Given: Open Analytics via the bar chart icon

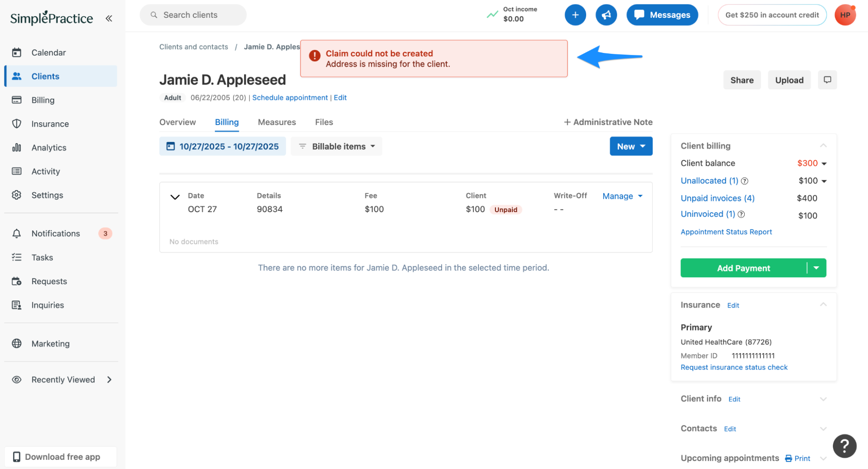Looking at the screenshot, I should tap(17, 148).
